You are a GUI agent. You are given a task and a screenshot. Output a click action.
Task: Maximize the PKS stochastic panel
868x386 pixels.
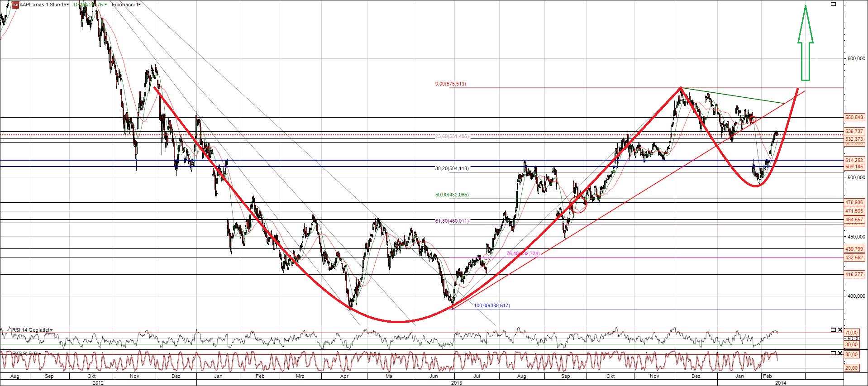pyautogui.click(x=834, y=353)
